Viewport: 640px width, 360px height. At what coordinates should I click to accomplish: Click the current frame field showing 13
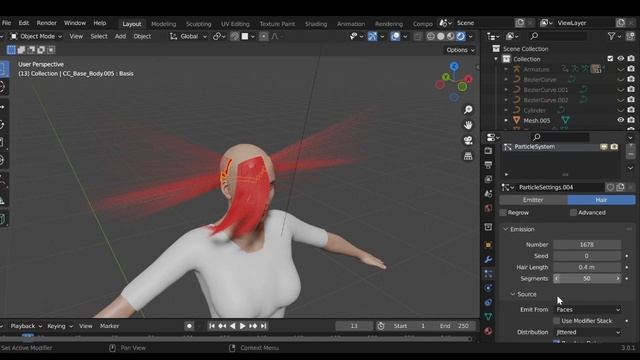354,326
